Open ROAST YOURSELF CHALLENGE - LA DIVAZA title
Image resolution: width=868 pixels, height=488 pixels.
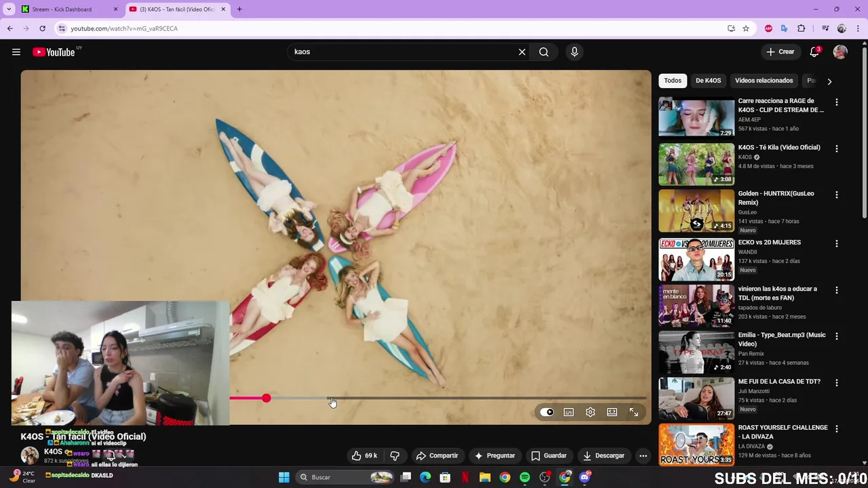point(783,432)
